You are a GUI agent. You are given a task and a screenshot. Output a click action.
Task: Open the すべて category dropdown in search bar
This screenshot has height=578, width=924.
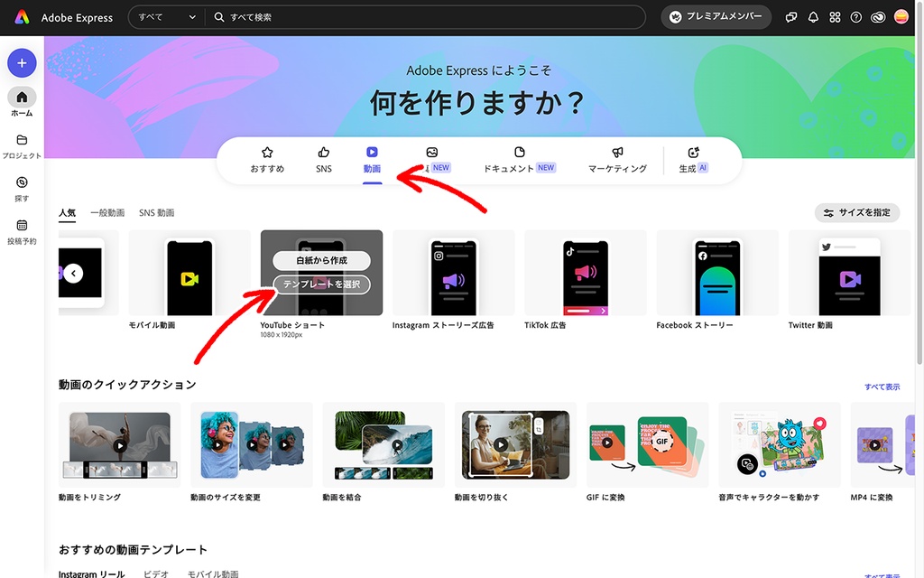[x=167, y=17]
